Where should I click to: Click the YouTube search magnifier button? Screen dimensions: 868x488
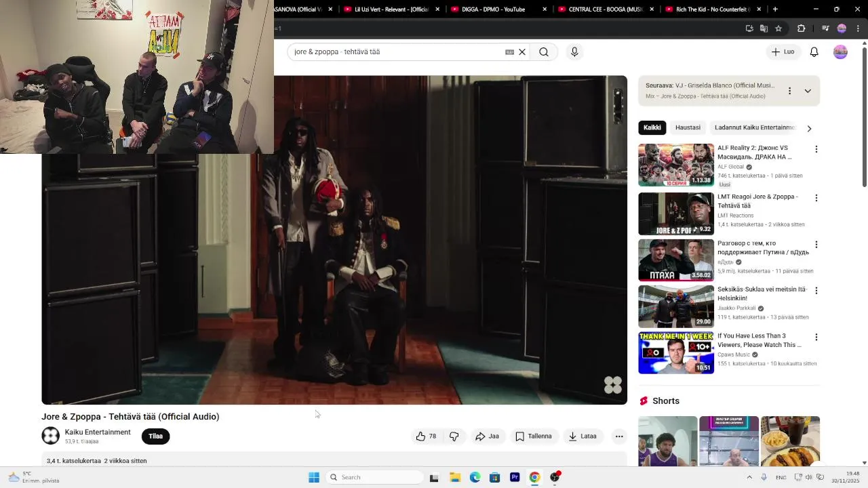[544, 52]
